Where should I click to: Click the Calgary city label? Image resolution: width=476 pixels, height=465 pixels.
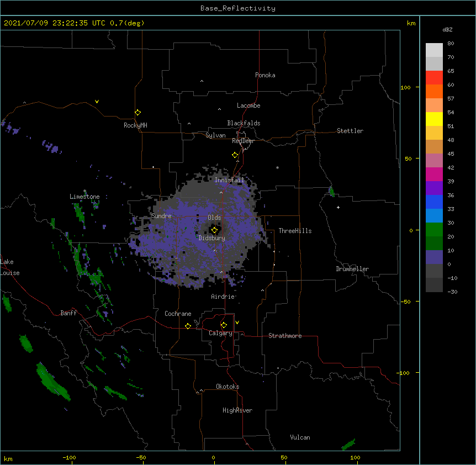coord(221,333)
